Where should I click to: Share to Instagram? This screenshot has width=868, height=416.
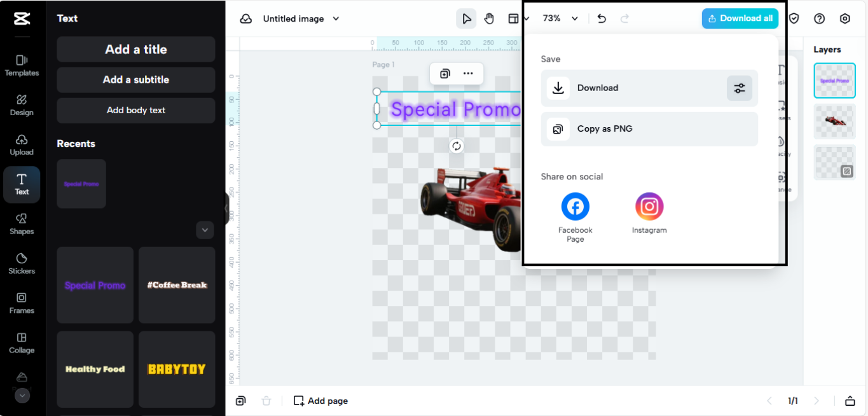[x=649, y=214]
